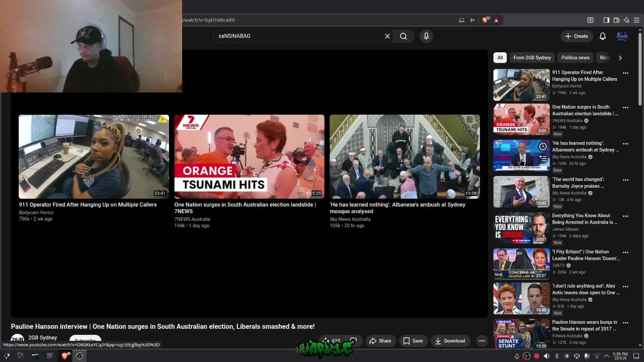Add 'He has learned nothing' to Watch later
The height and width of the screenshot is (362, 644).
(x=543, y=146)
